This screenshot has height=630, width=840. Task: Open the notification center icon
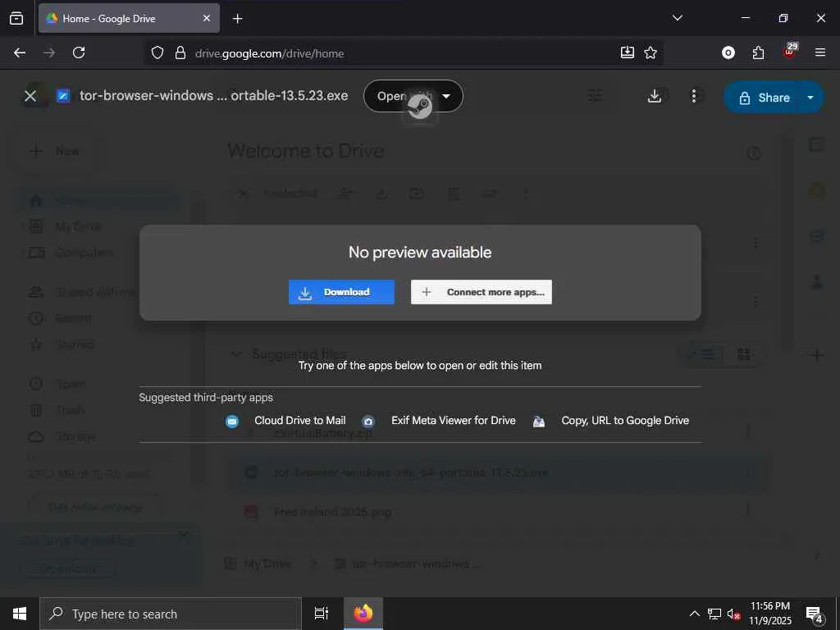click(x=815, y=614)
